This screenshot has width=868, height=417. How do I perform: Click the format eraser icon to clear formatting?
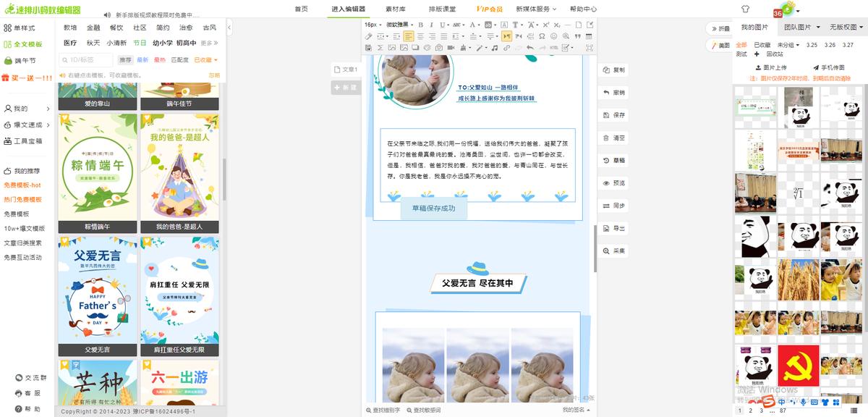[367, 36]
